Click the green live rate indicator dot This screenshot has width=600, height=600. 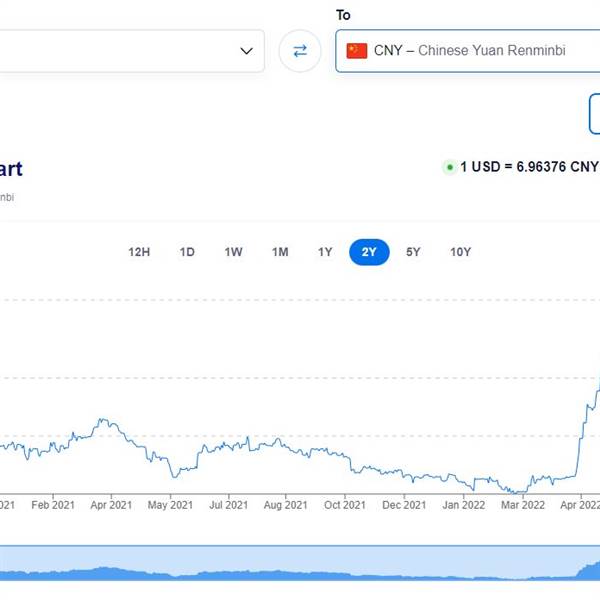coord(449,167)
